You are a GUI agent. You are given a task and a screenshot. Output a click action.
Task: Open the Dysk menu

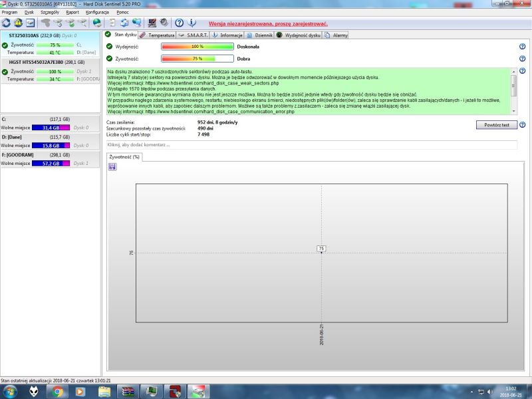29,12
